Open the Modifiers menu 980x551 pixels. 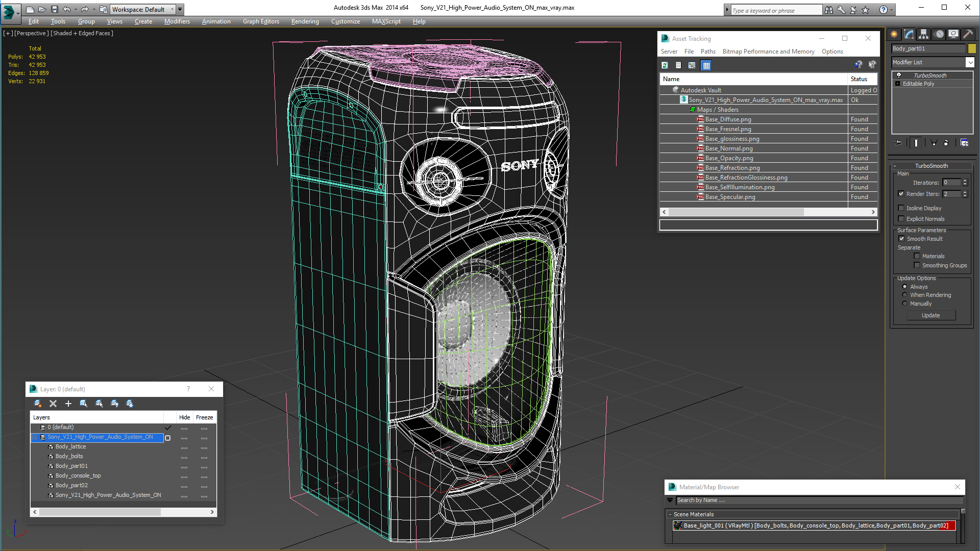tap(177, 21)
